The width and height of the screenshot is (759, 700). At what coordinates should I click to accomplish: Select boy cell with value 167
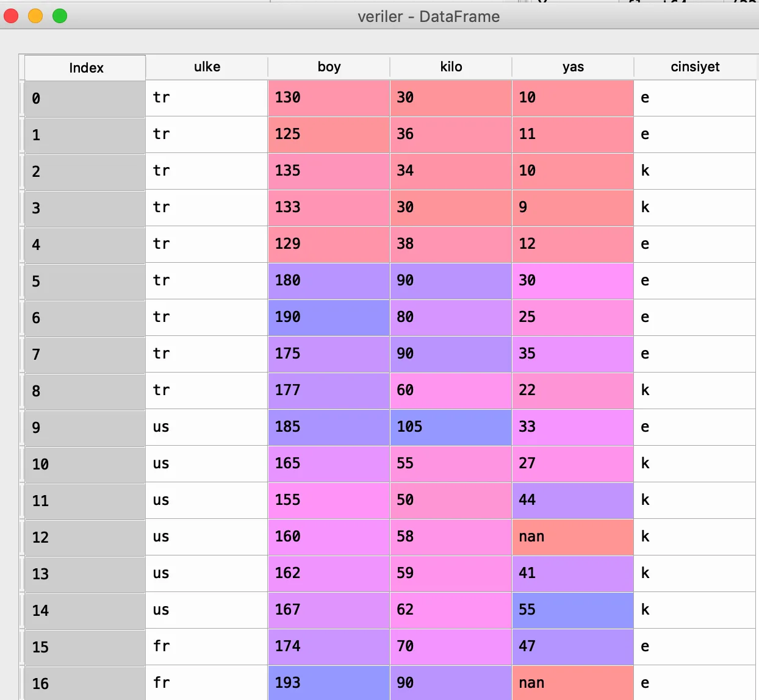[x=329, y=610]
